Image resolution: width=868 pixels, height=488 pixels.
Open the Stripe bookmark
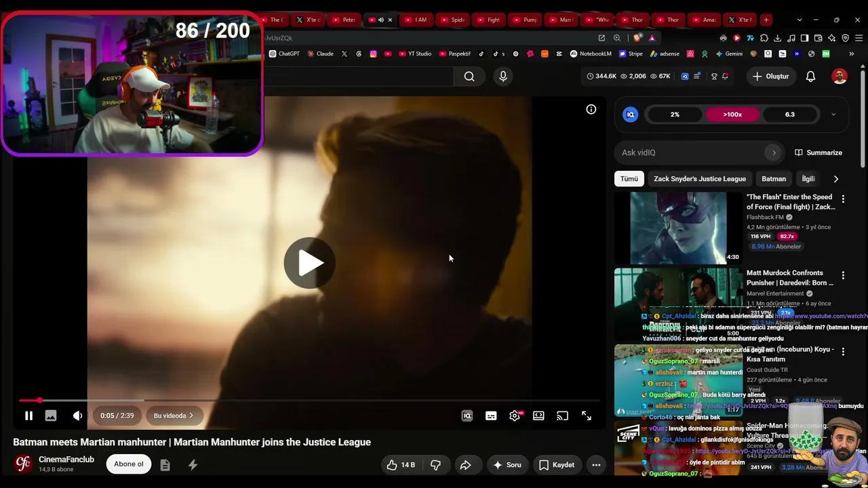click(x=630, y=54)
